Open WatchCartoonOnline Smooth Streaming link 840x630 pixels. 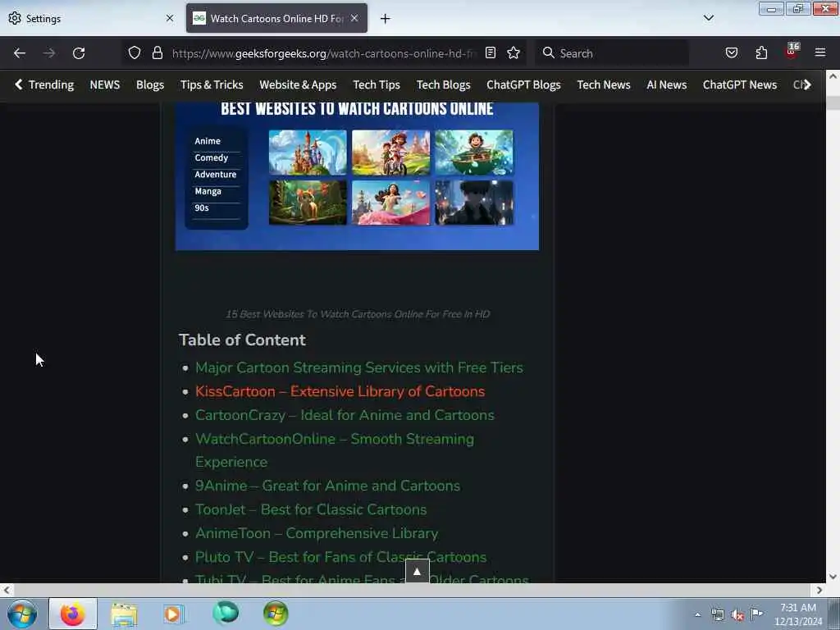coord(335,450)
